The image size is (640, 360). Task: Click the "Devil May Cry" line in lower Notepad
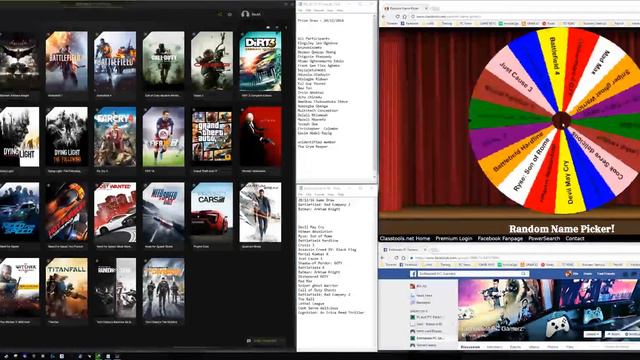click(311, 227)
